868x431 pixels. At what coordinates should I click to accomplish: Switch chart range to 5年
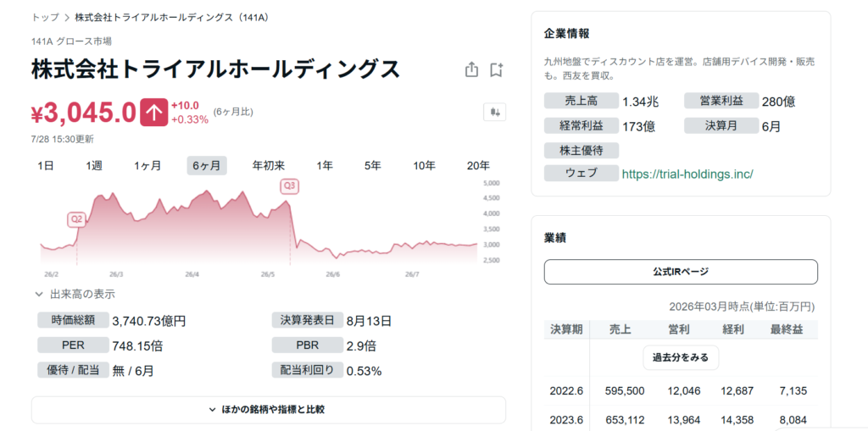tap(373, 165)
